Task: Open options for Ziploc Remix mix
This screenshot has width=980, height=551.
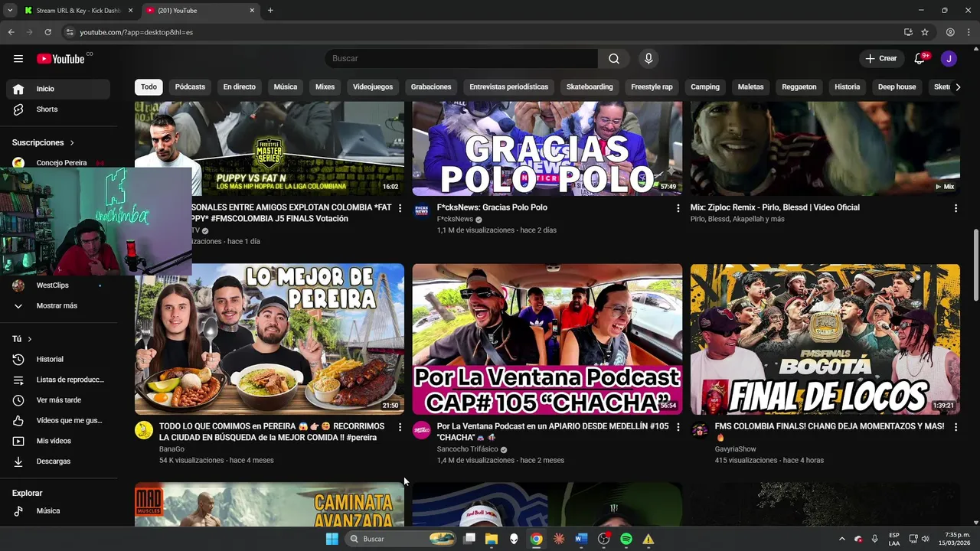Action: (955, 208)
